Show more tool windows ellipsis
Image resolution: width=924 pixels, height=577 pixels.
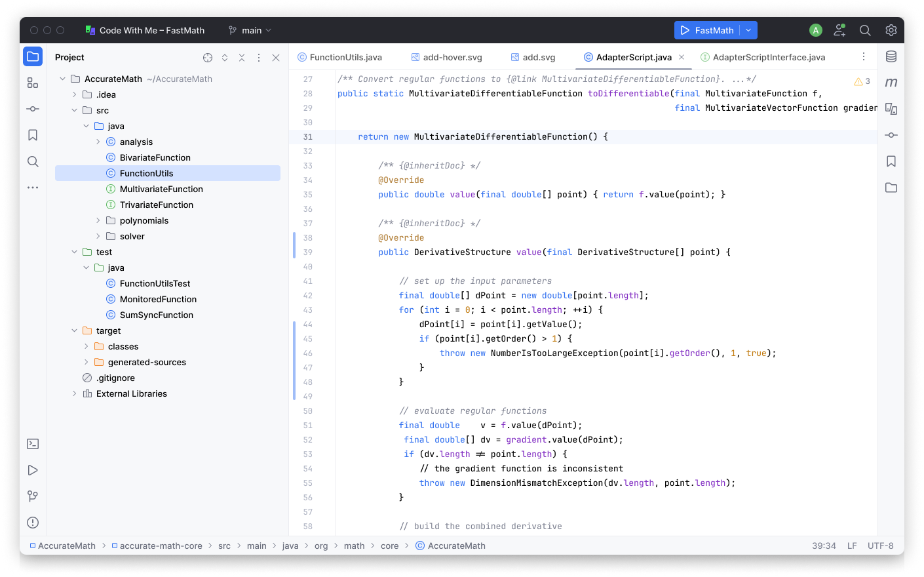point(33,188)
